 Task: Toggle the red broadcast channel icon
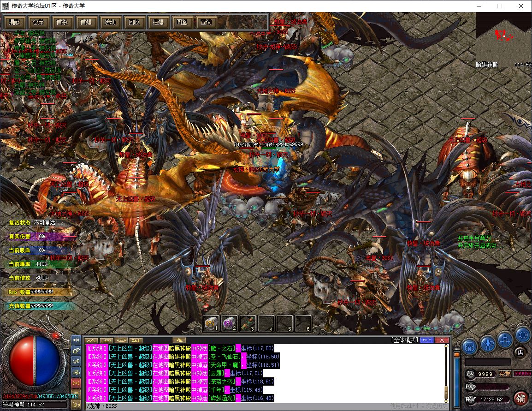(76, 383)
